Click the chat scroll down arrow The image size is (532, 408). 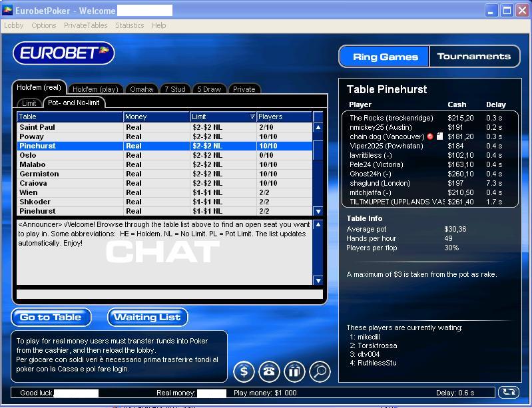tap(318, 280)
